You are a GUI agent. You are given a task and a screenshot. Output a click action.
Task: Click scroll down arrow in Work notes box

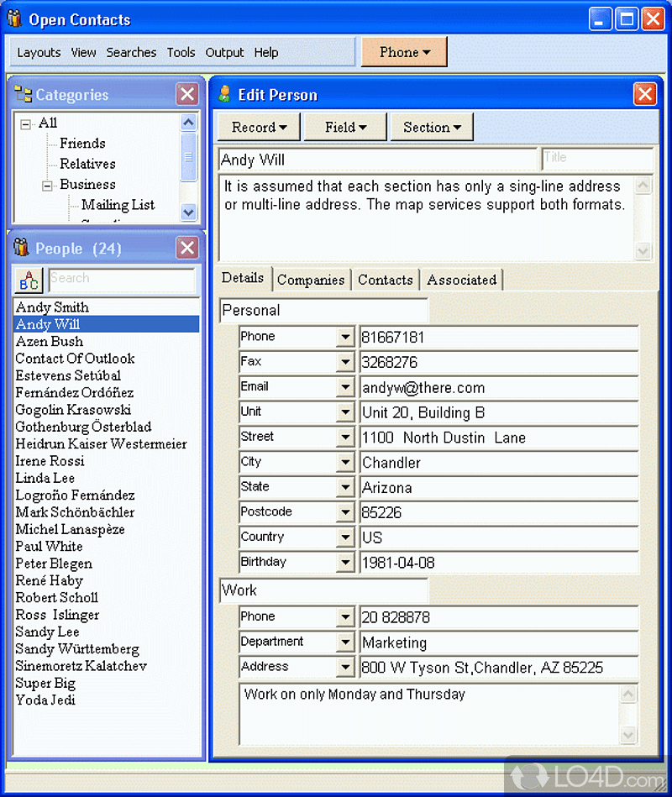628,735
